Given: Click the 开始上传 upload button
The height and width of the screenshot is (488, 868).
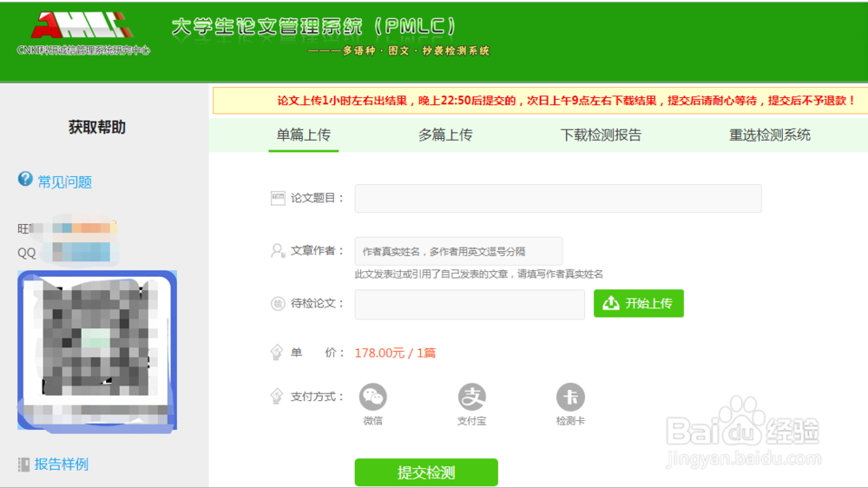Looking at the screenshot, I should point(638,304).
